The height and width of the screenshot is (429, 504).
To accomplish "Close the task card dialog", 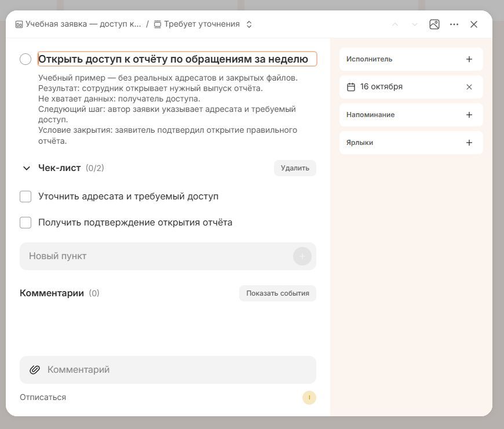I will pos(474,24).
